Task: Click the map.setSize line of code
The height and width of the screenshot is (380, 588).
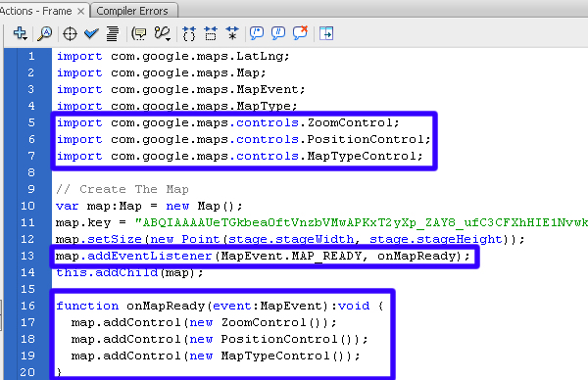Action: pos(290,239)
